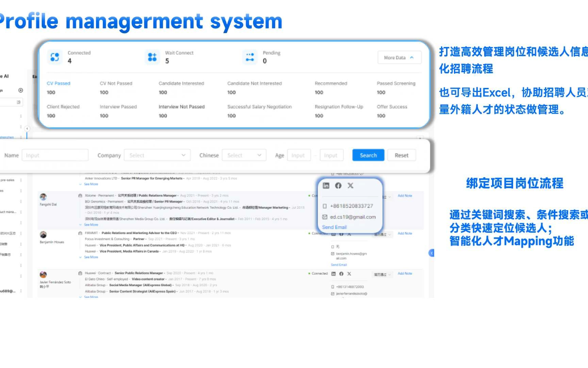Open the Chinese select dropdown

point(244,155)
